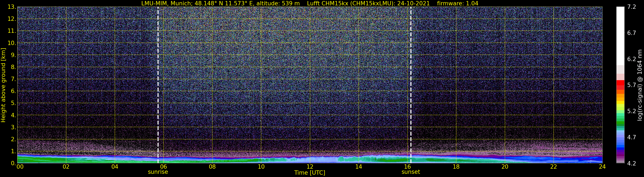
Task: Click the colorbar tick value 5.7
Action: 632,85
